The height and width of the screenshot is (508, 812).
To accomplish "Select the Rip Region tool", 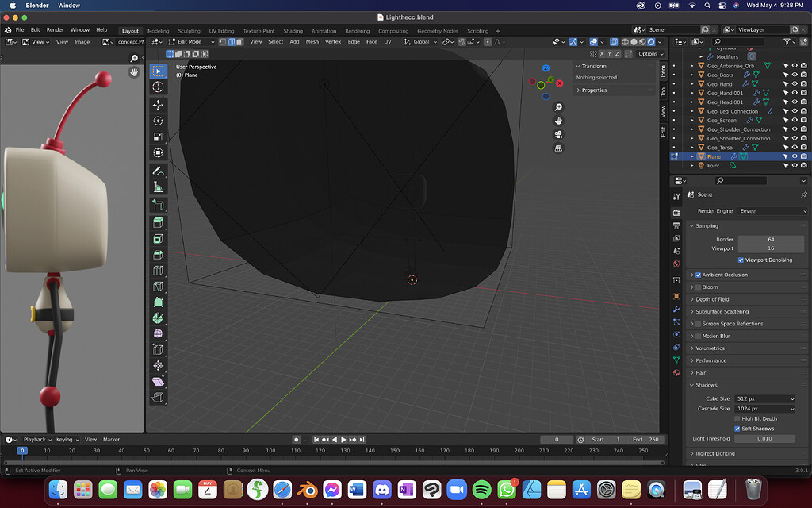I will [158, 398].
